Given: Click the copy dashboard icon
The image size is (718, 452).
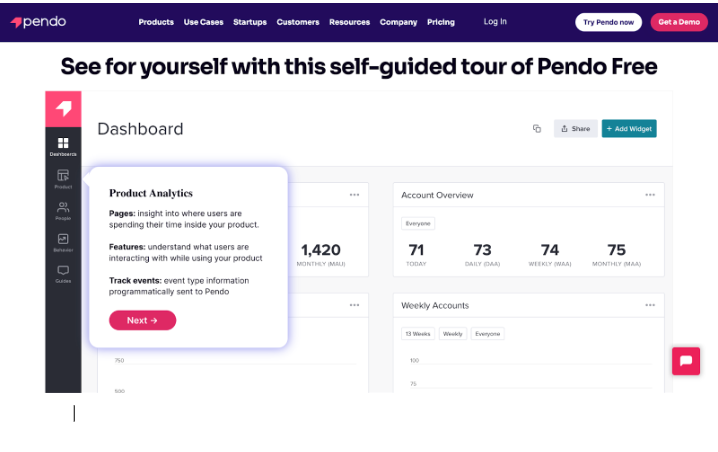Looking at the screenshot, I should pyautogui.click(x=537, y=129).
